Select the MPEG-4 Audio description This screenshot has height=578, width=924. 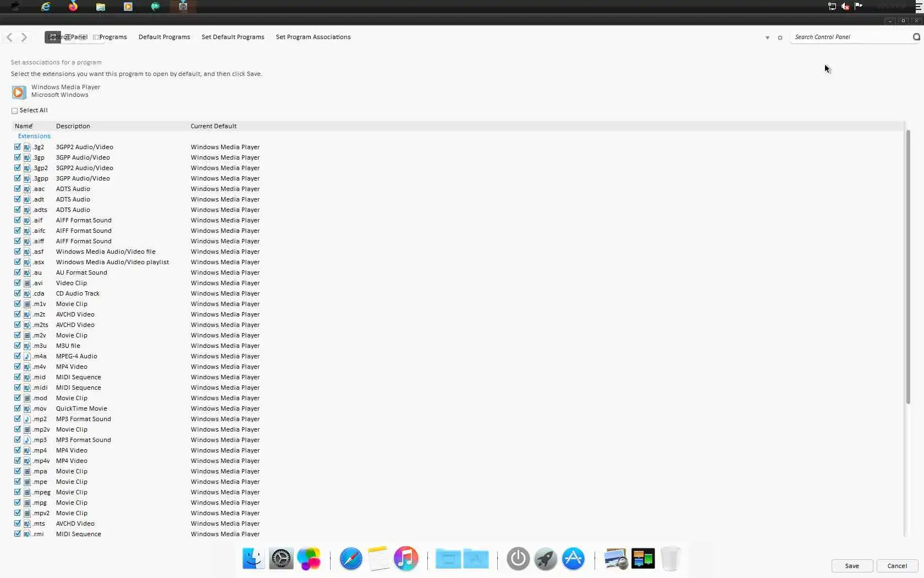(x=76, y=356)
